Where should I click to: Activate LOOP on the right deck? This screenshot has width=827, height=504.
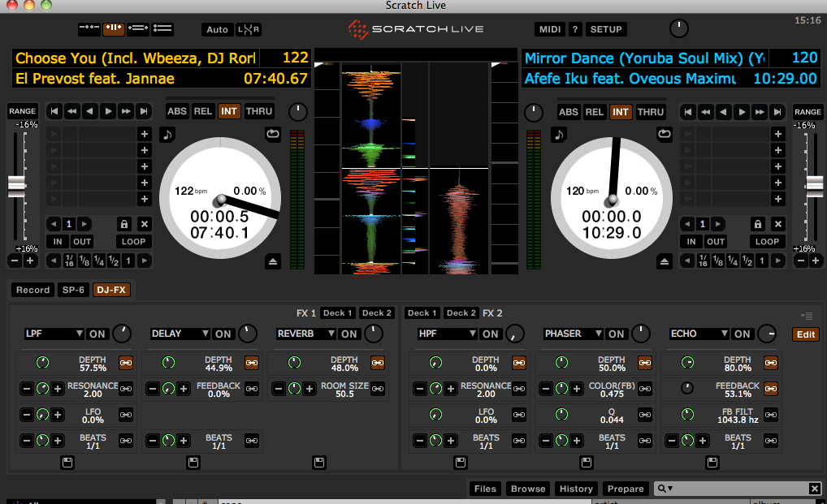coord(767,242)
